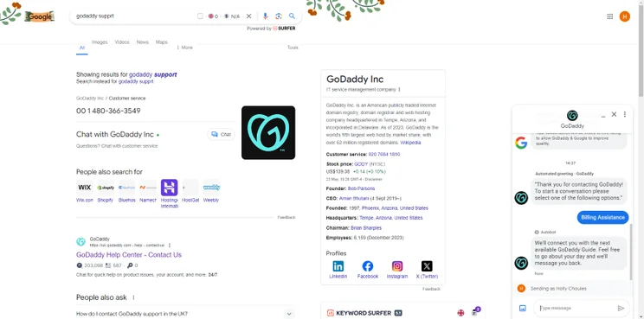The width and height of the screenshot is (644, 319).
Task: Click the GoDaddy LinkedIn profile icon
Action: [x=338, y=266]
